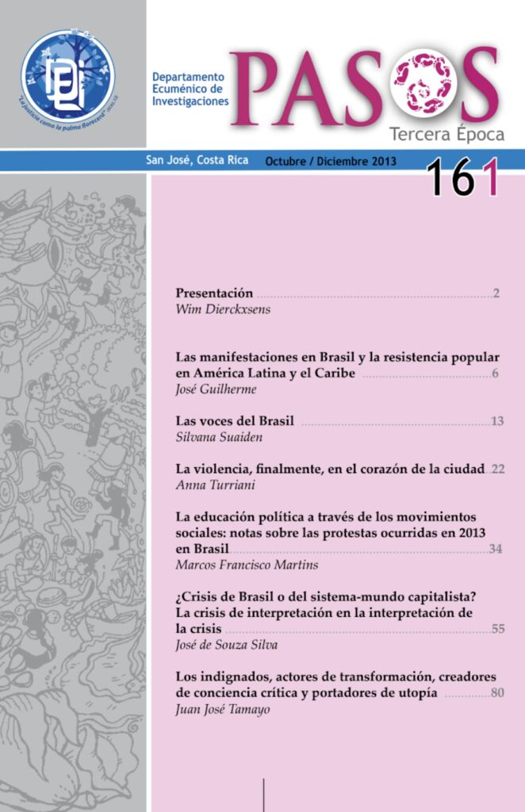Click page number 34 in the contents
Image resolution: width=525 pixels, height=812 pixels.
(x=496, y=549)
